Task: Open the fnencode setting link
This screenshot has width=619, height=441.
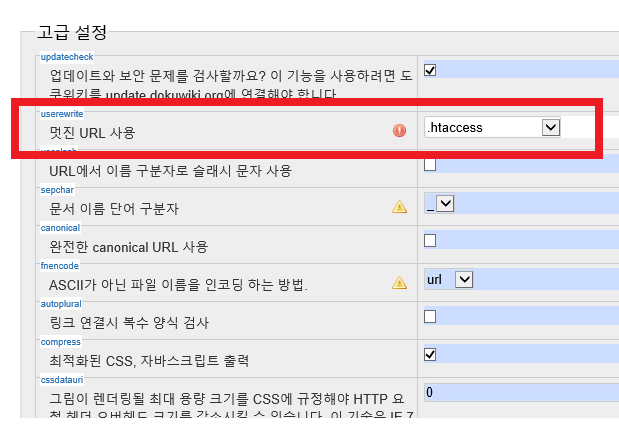Action: pos(60,266)
